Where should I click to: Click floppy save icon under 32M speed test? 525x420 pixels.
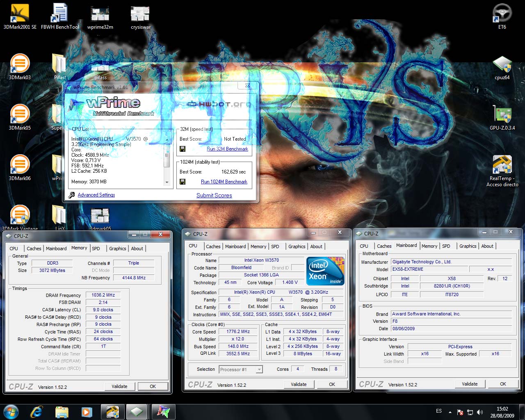click(x=183, y=149)
